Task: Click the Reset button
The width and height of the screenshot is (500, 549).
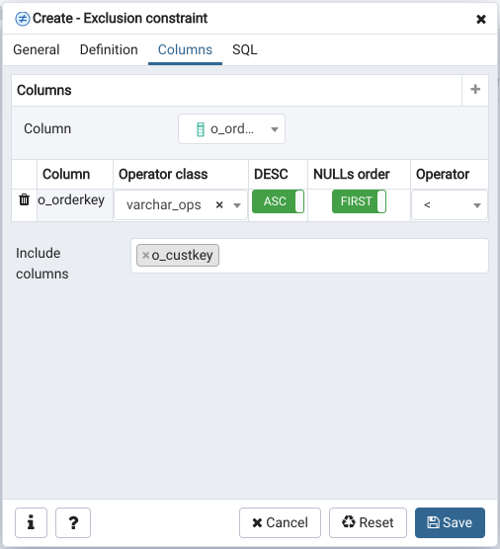Action: coord(368,522)
